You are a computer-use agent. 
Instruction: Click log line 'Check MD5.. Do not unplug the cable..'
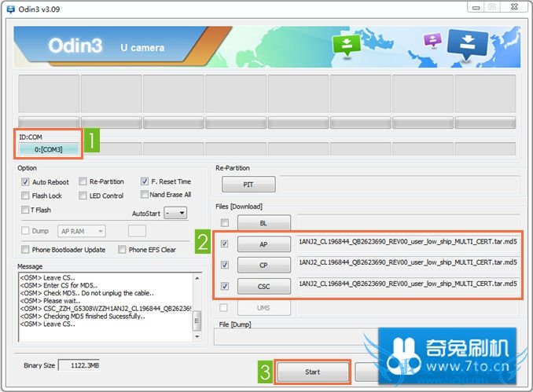point(86,293)
